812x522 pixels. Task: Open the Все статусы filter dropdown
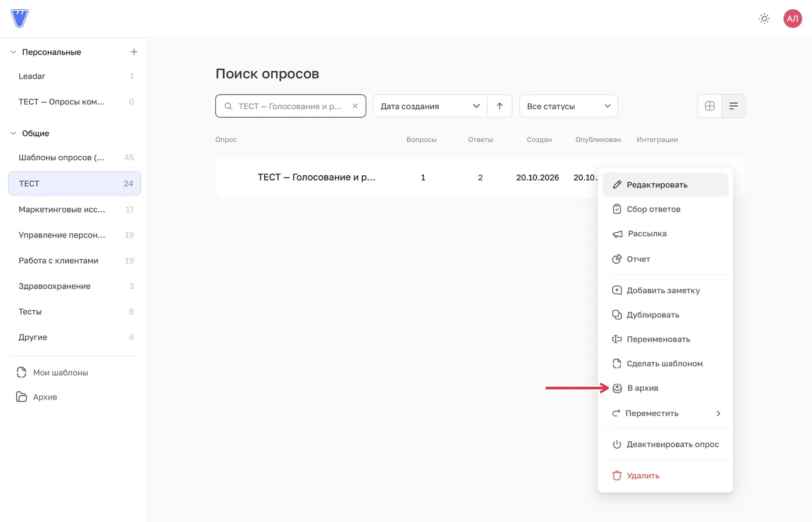(569, 106)
